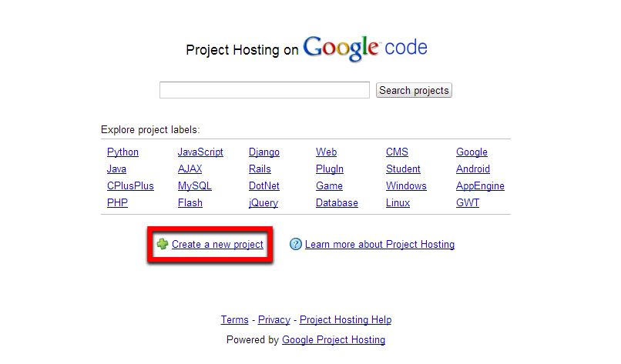Open the Privacy footer link
This screenshot has height=364, width=621.
(x=274, y=319)
